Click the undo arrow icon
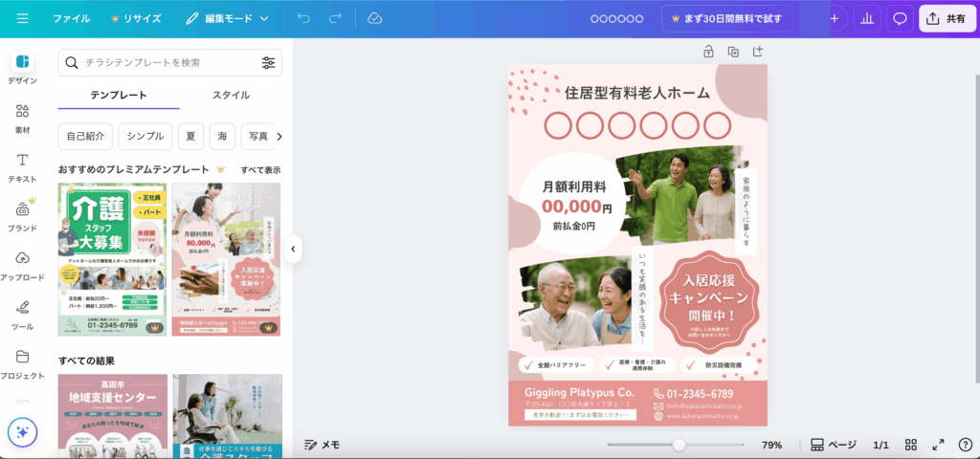The image size is (980, 459). 303,18
